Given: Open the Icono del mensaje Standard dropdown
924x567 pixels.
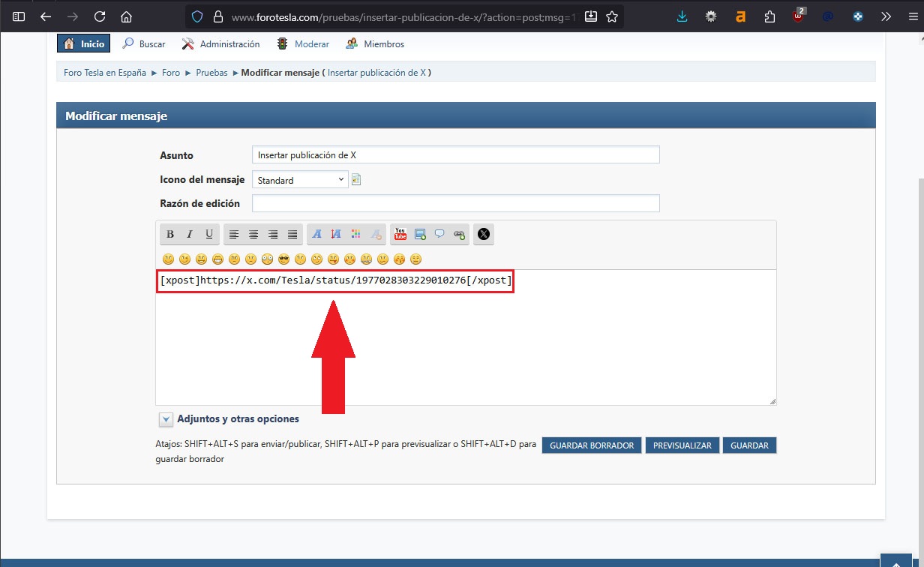Looking at the screenshot, I should 300,180.
